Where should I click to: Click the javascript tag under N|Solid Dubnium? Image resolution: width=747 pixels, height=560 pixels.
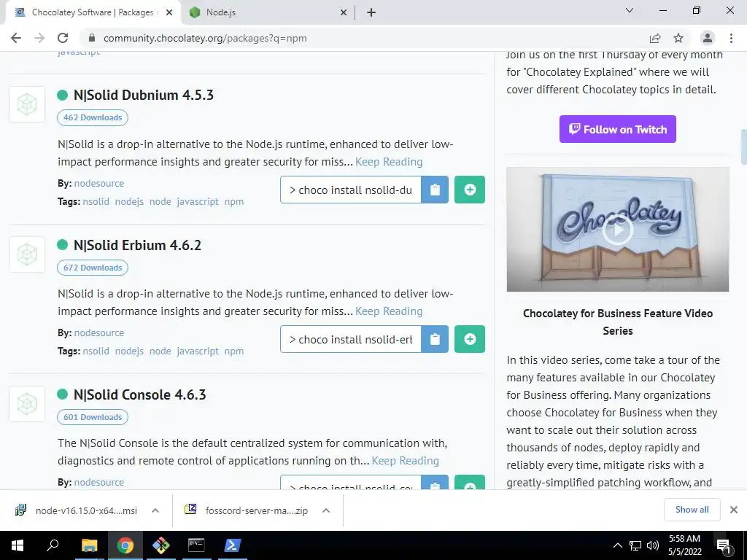click(198, 201)
